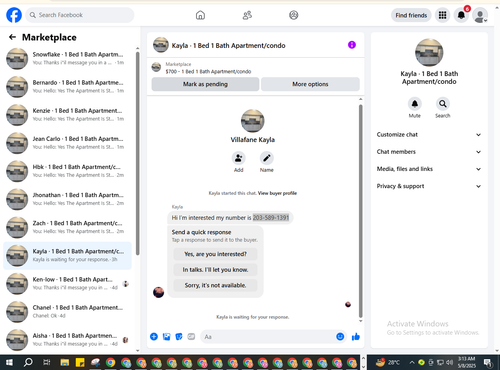
Task: Expand Media, files and links section
Action: 429,169
